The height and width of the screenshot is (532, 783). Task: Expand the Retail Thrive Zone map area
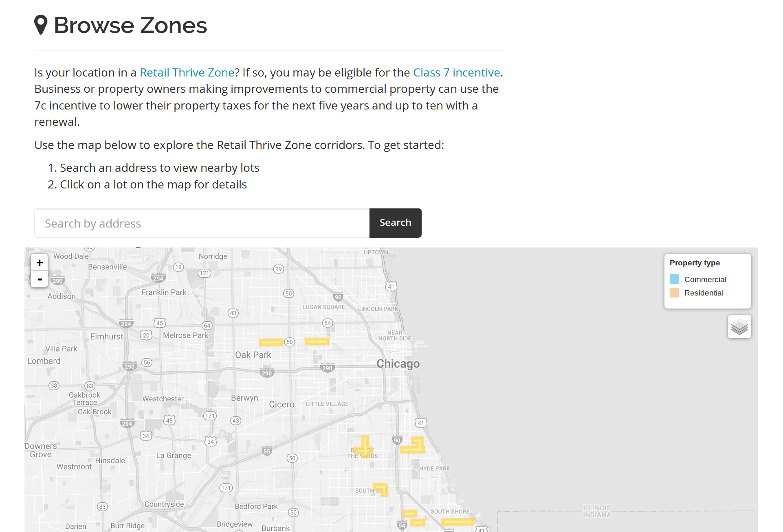(39, 263)
